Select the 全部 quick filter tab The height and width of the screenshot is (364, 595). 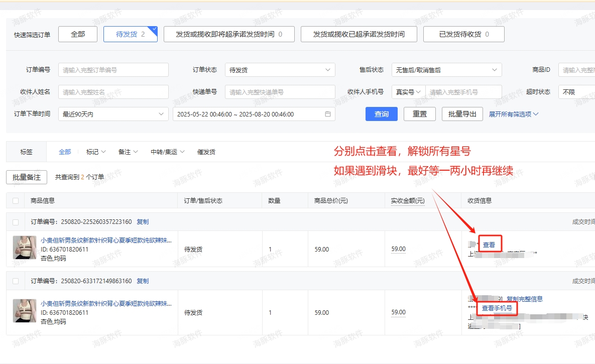[78, 34]
